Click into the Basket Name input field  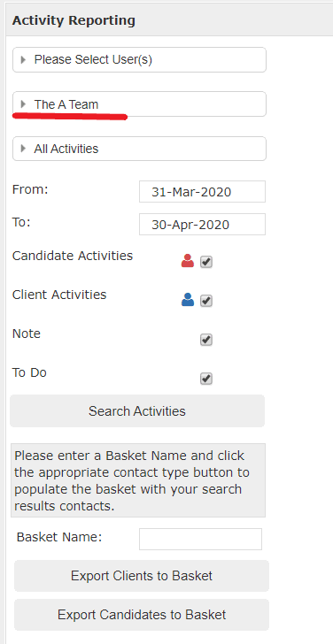point(201,539)
